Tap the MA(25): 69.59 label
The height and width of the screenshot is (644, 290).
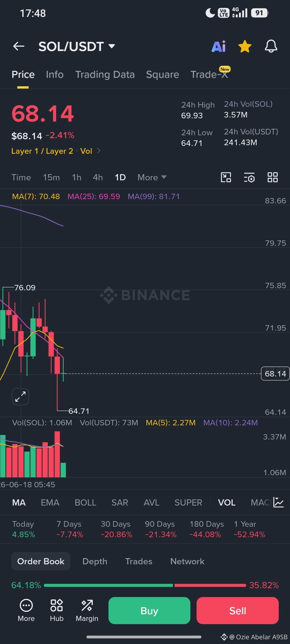[94, 196]
